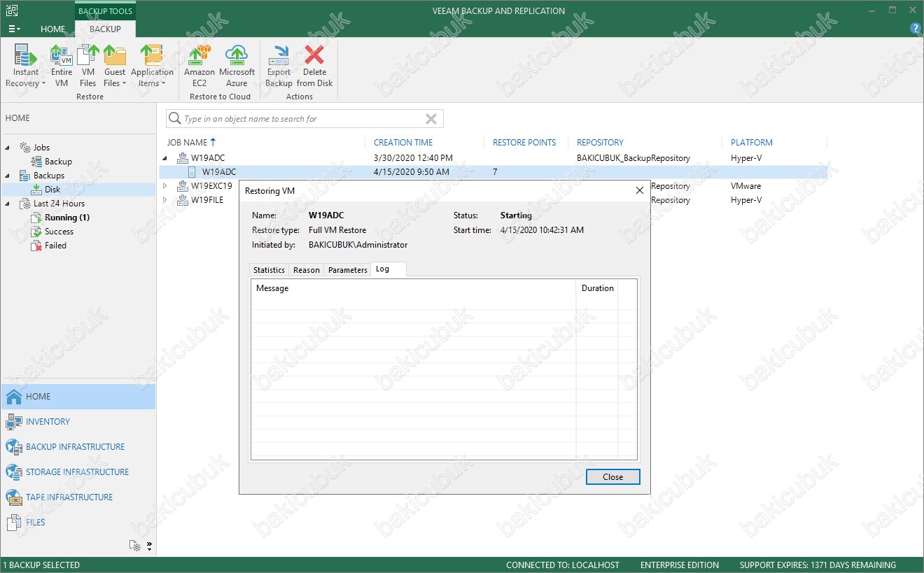Show Failed sessions

(55, 246)
